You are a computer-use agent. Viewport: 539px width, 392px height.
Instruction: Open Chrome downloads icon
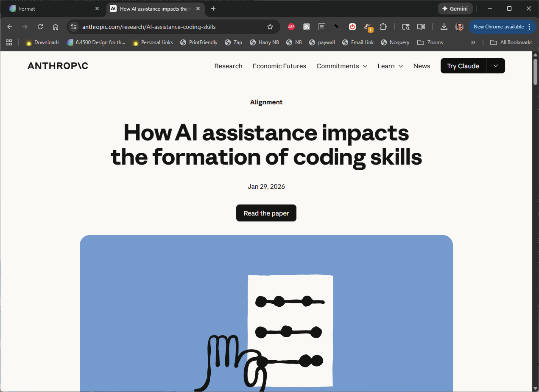(444, 27)
